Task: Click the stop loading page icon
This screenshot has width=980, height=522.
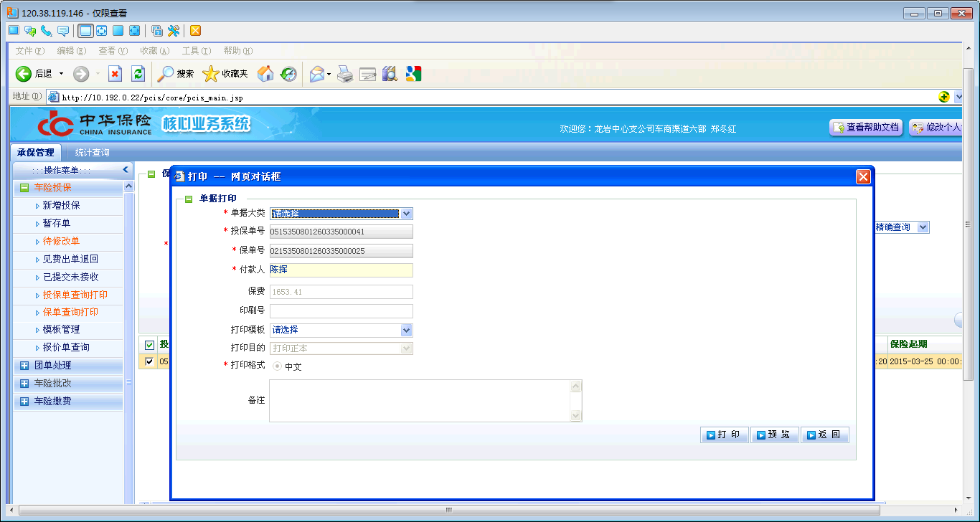Action: pos(115,74)
